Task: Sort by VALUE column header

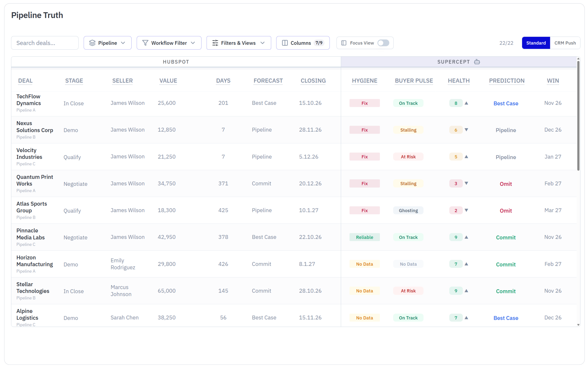Action: [x=168, y=80]
